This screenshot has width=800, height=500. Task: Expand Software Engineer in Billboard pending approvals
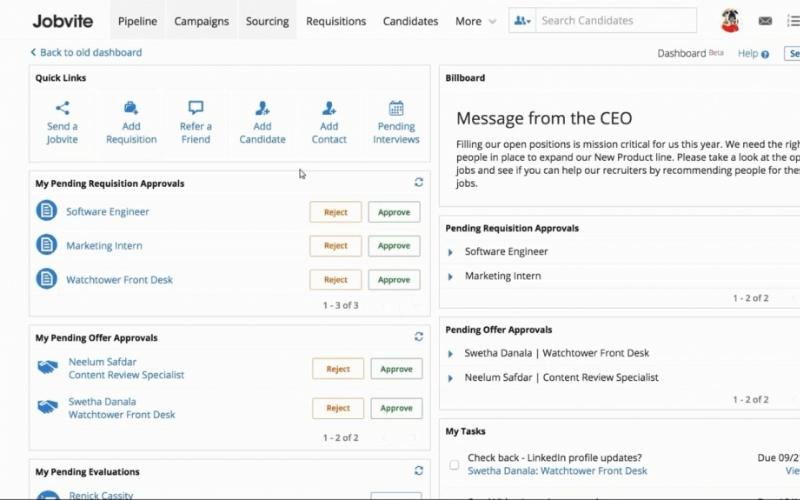point(451,252)
